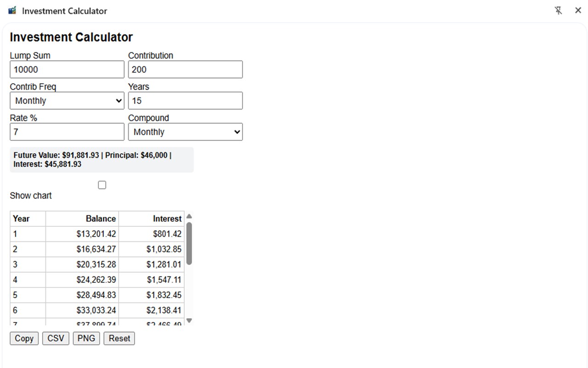Click the Investment Calculator app icon
This screenshot has height=368, width=588.
point(12,11)
